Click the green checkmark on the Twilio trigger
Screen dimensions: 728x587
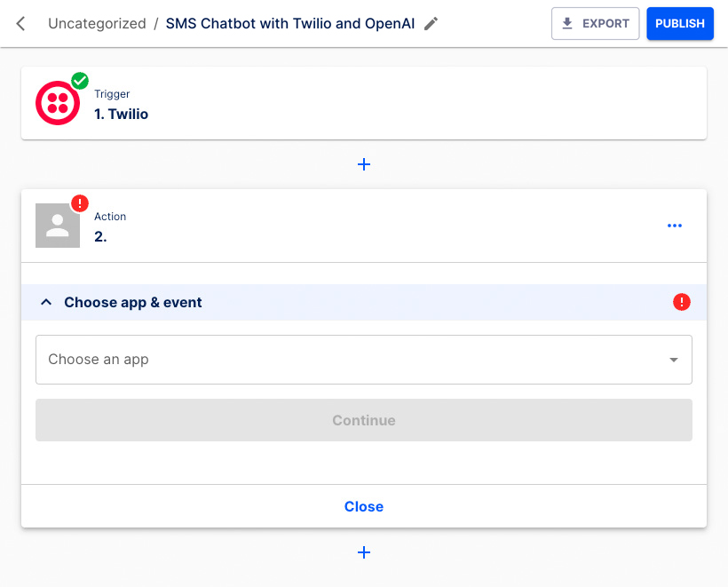[79, 81]
